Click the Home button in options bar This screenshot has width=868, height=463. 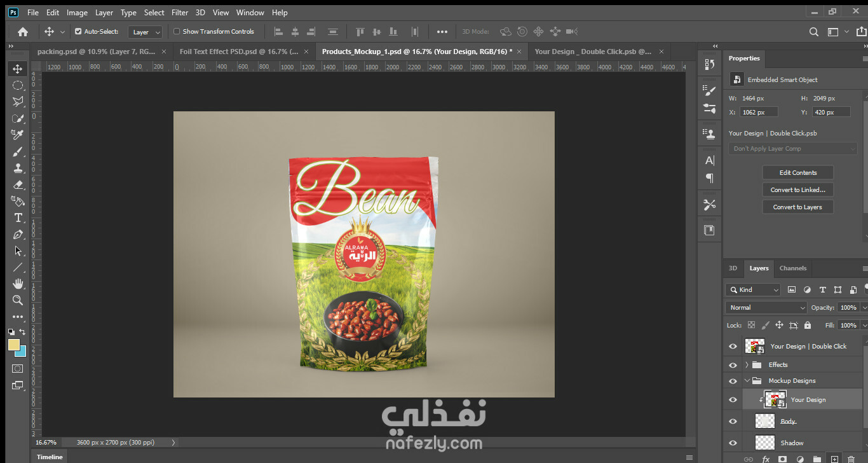(x=23, y=32)
